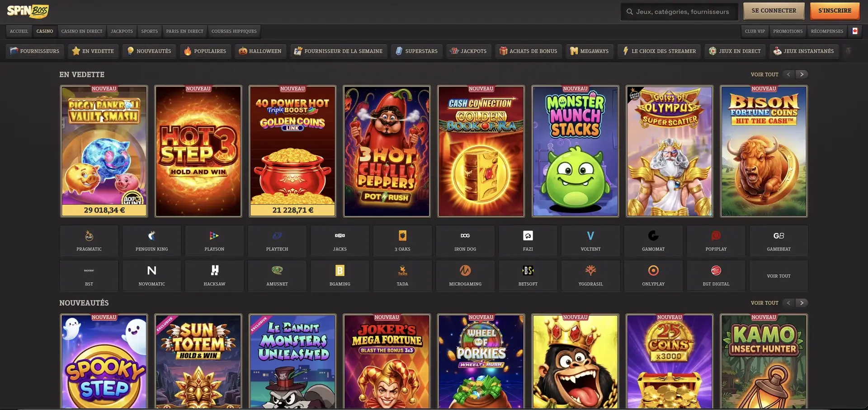Open the Canadian flag language selector

855,31
